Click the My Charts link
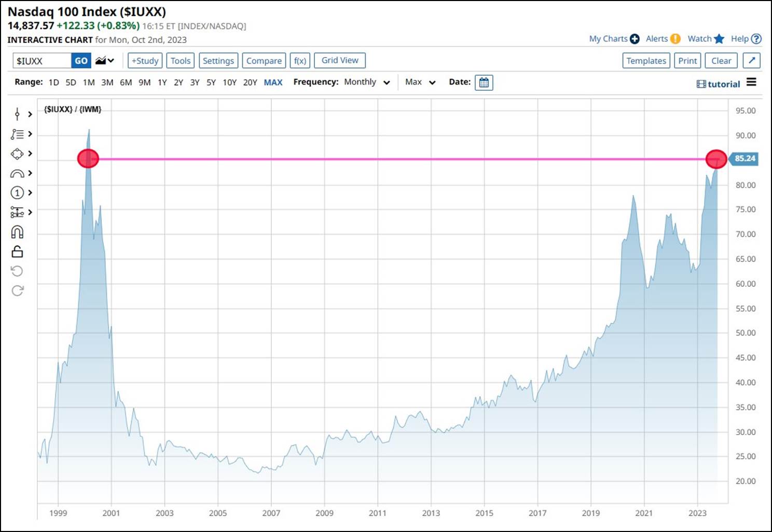This screenshot has width=772, height=532. coord(608,39)
